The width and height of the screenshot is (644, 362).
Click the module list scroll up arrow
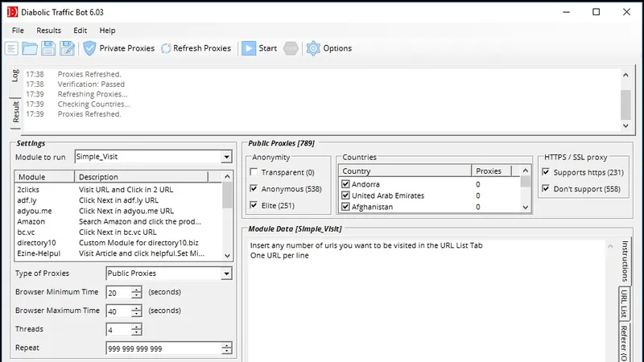click(x=227, y=176)
